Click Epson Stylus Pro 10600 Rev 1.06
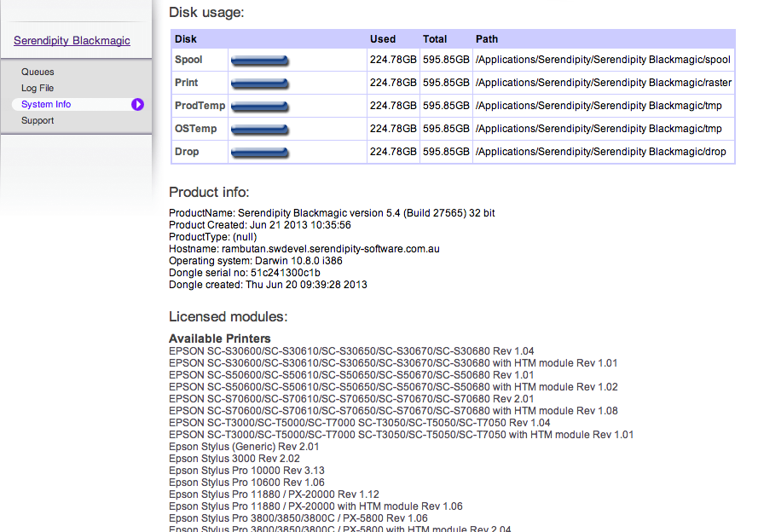The width and height of the screenshot is (758, 532). (246, 483)
